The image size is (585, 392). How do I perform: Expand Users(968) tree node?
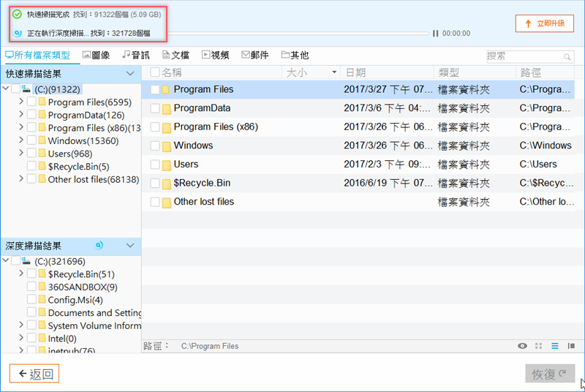click(21, 153)
